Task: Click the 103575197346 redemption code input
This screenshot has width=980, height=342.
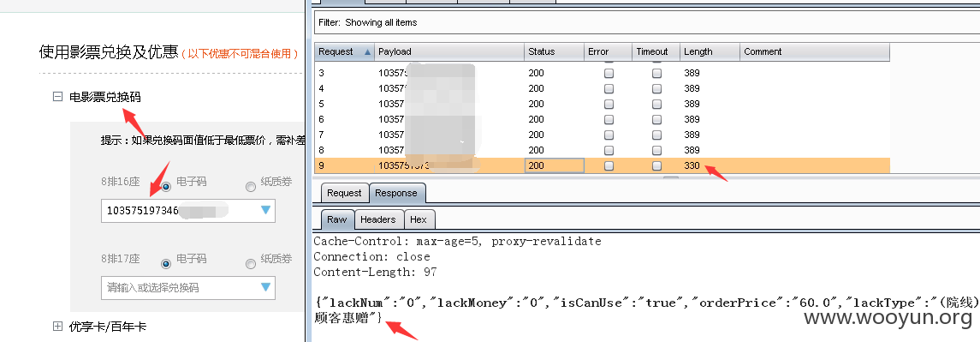Action: click(188, 211)
